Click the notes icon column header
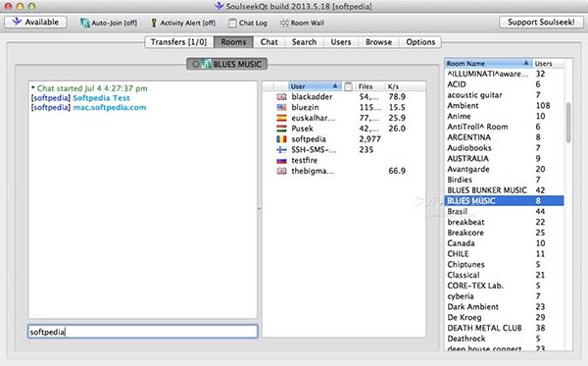Screen dimensions: 588x366 (348, 86)
